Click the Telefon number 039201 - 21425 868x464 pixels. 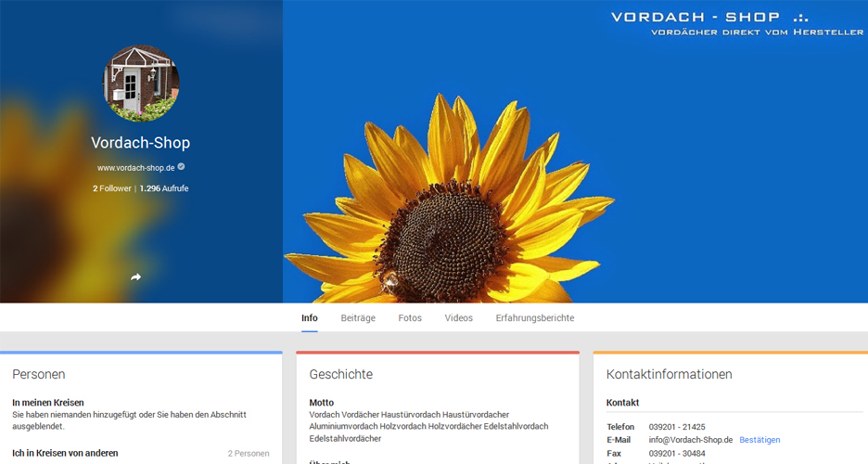[677, 427]
